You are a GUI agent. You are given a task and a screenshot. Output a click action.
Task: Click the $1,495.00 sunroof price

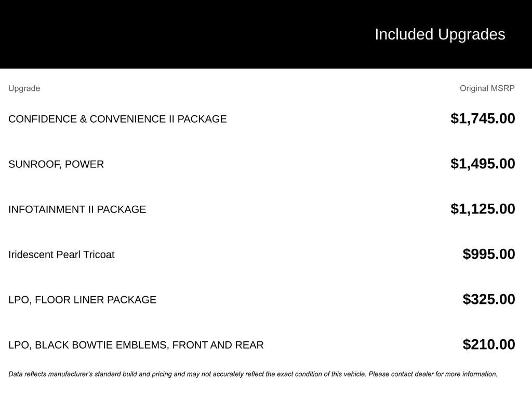[483, 164]
